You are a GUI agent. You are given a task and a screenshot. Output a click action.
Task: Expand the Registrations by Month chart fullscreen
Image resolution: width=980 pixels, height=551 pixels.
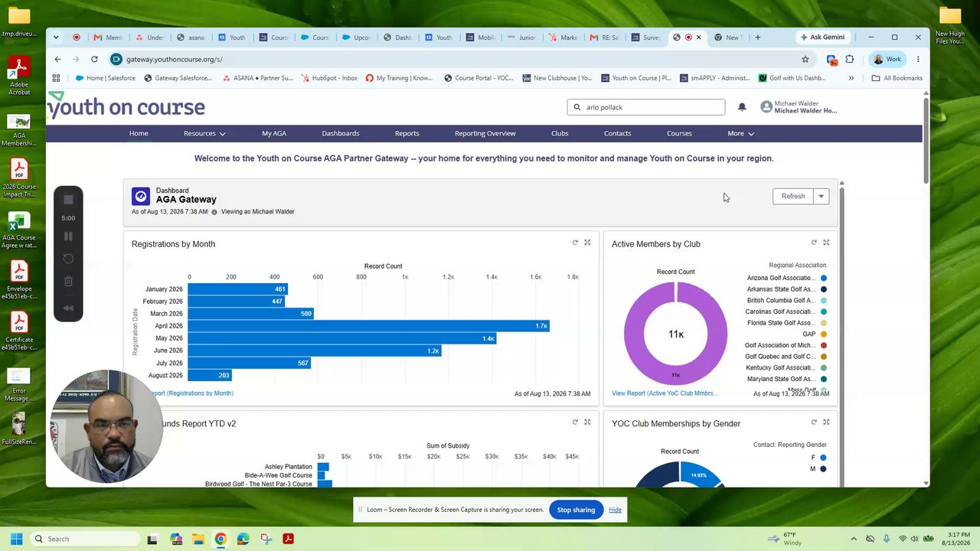tap(587, 243)
